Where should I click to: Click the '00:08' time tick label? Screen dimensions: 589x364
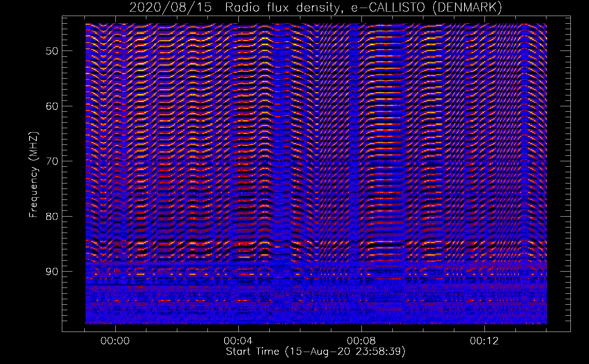[x=361, y=341]
